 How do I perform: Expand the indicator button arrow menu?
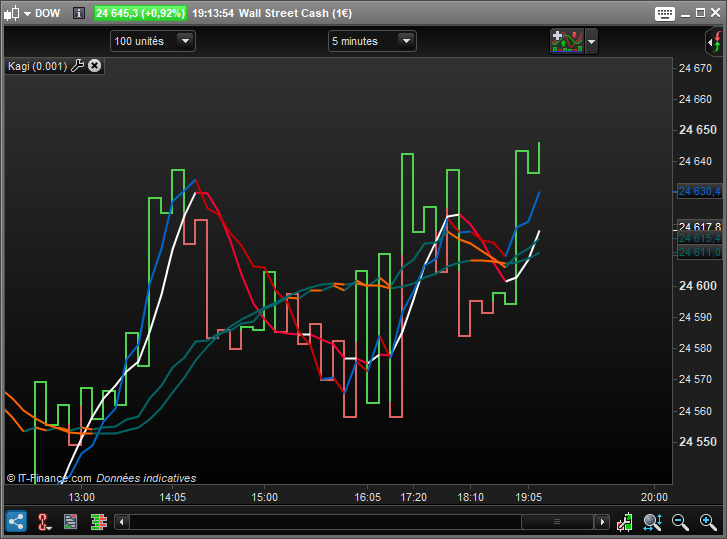(x=591, y=42)
